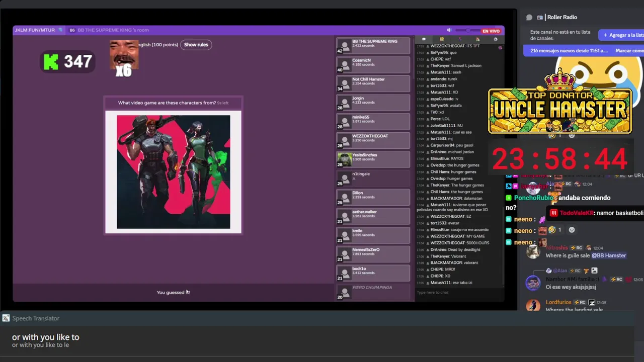Select Yesits9inches leaderboard row
Viewport: 644px width, 362px height.
(x=373, y=159)
